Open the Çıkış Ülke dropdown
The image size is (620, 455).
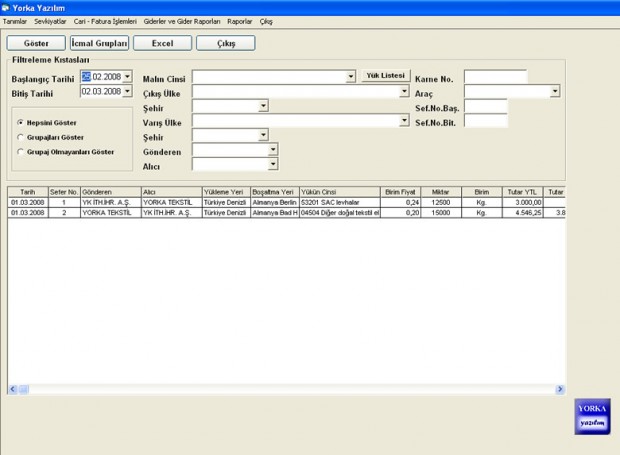404,91
